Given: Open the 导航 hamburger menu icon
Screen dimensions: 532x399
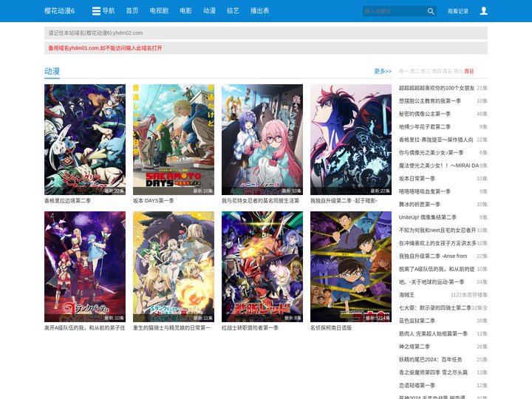Looking at the screenshot, I should 96,11.
